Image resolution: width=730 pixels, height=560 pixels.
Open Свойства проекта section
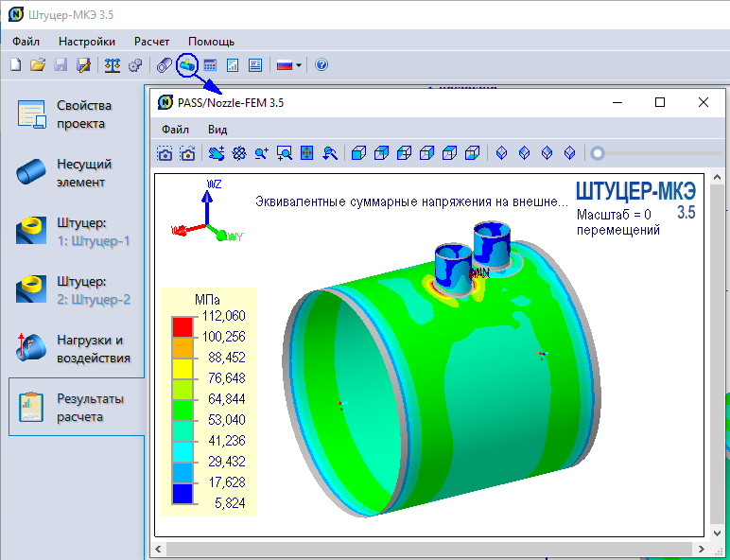75,114
